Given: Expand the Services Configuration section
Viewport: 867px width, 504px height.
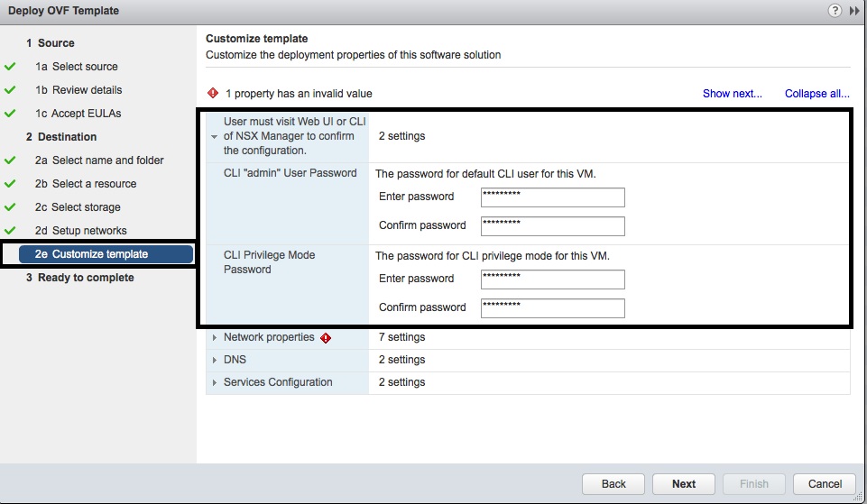Looking at the screenshot, I should point(215,382).
